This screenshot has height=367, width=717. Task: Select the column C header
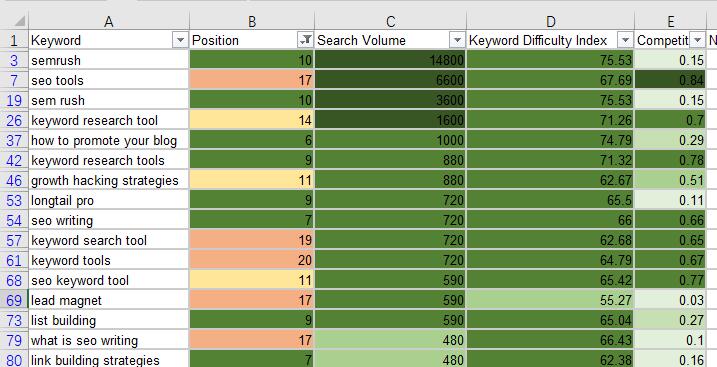390,21
